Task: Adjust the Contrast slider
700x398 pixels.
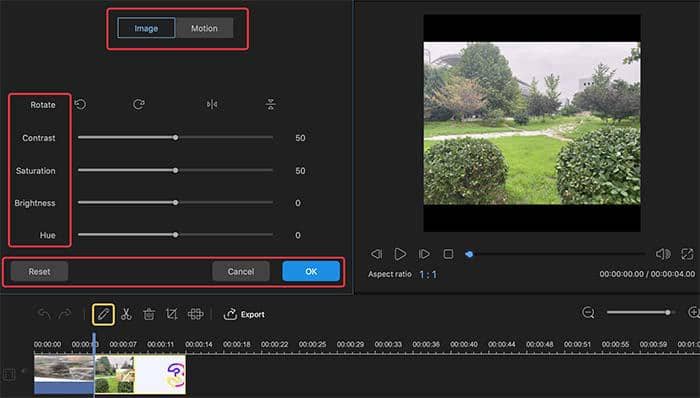Action: coord(175,137)
